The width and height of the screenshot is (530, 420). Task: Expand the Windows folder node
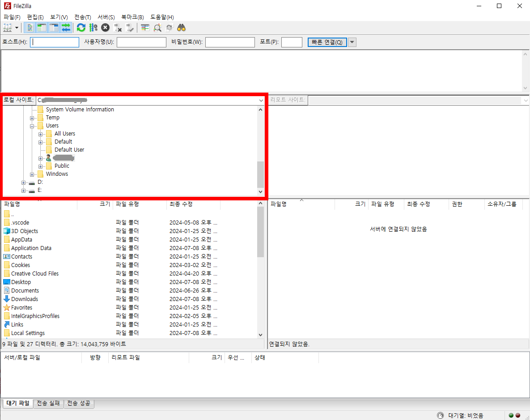[x=32, y=174]
